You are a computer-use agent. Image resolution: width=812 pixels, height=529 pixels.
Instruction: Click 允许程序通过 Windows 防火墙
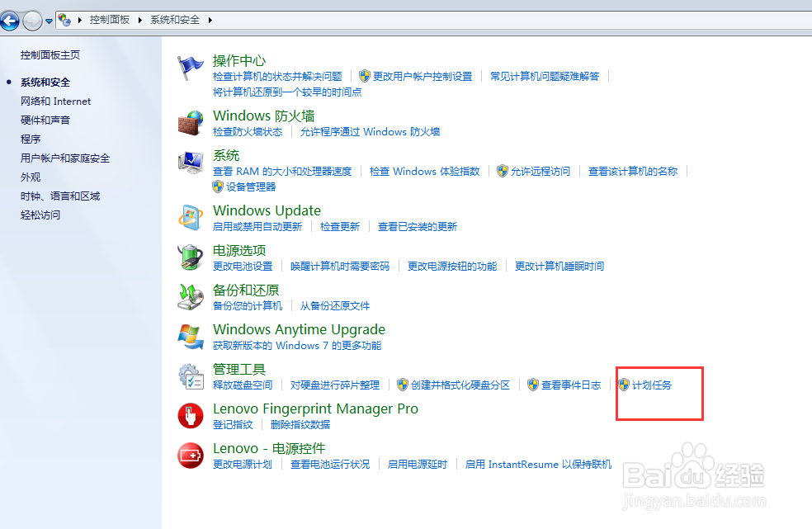[370, 131]
